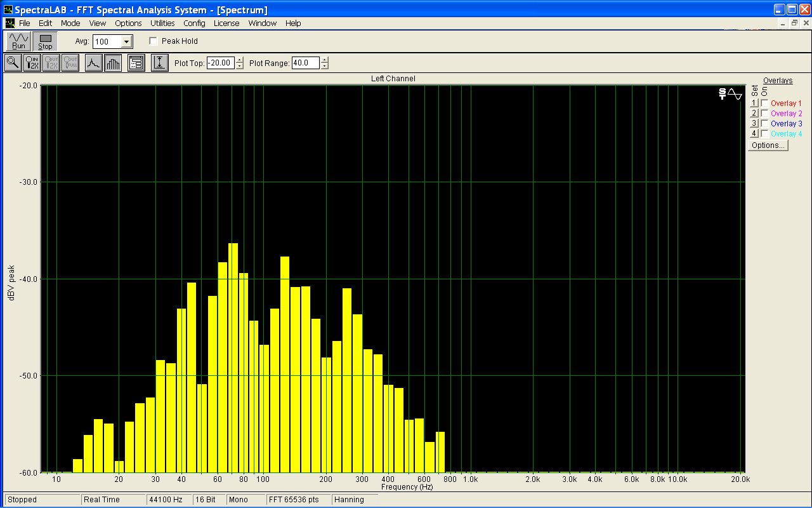Enable the Peak Hold checkbox
The width and height of the screenshot is (812, 508).
(x=153, y=41)
